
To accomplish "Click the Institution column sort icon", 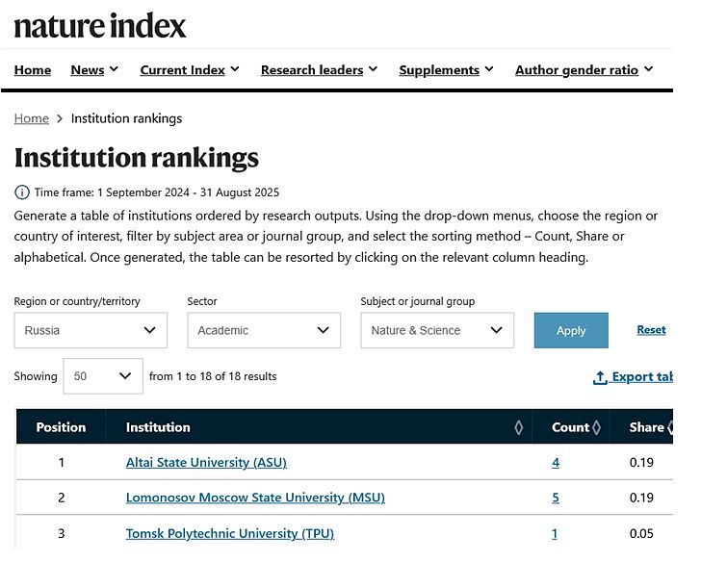I will tap(519, 427).
